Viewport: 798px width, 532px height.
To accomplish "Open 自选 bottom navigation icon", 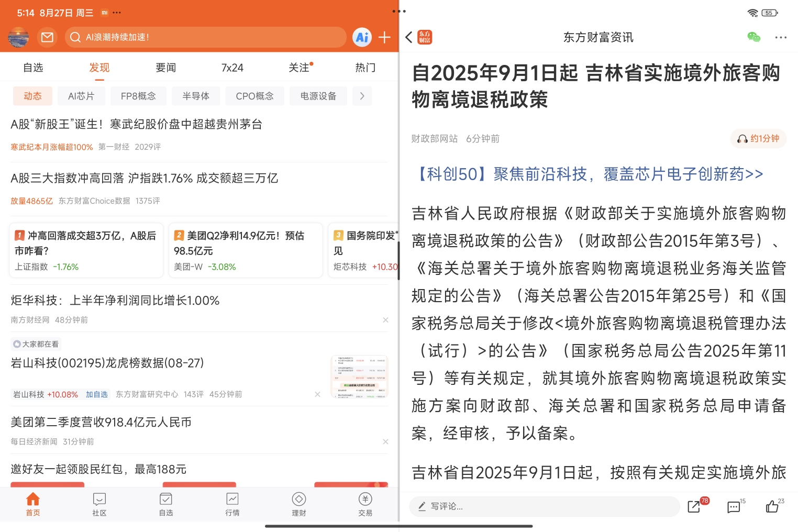I will pyautogui.click(x=166, y=504).
